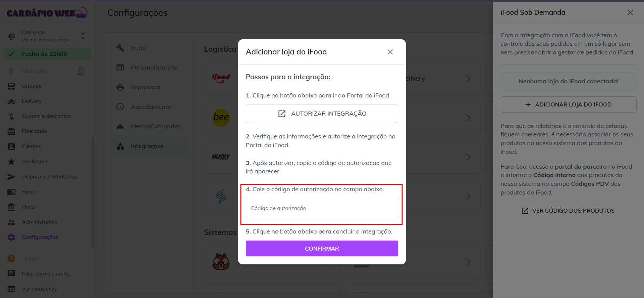Click the Fiscal bank icon
This screenshot has width=644, height=298.
[x=11, y=207]
